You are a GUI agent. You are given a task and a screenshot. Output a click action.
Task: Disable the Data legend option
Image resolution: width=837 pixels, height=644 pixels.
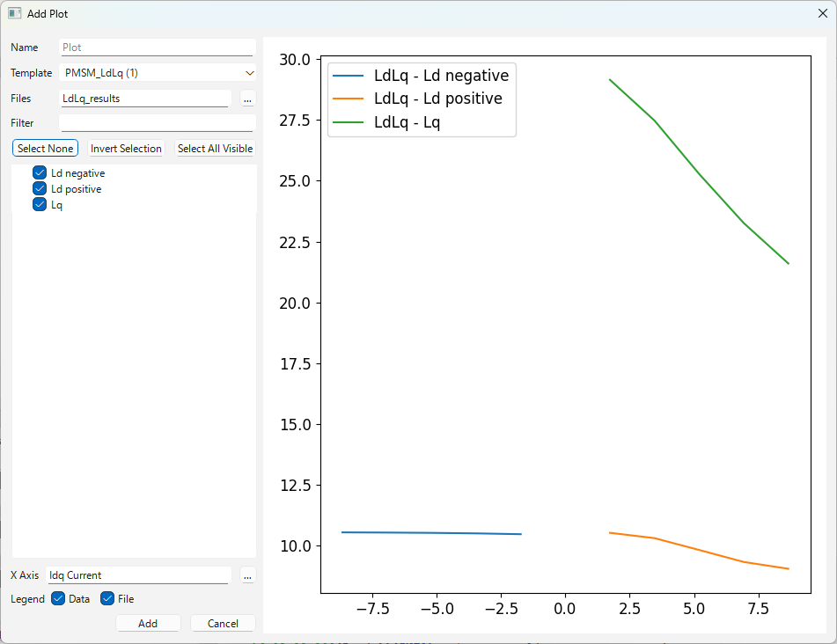[x=58, y=599]
